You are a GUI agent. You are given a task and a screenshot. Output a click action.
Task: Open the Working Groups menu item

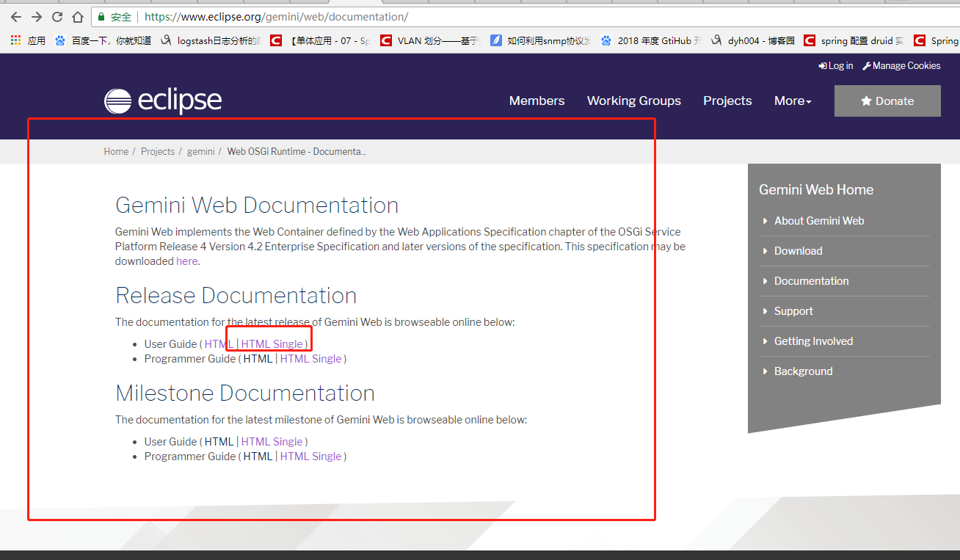[x=634, y=101]
